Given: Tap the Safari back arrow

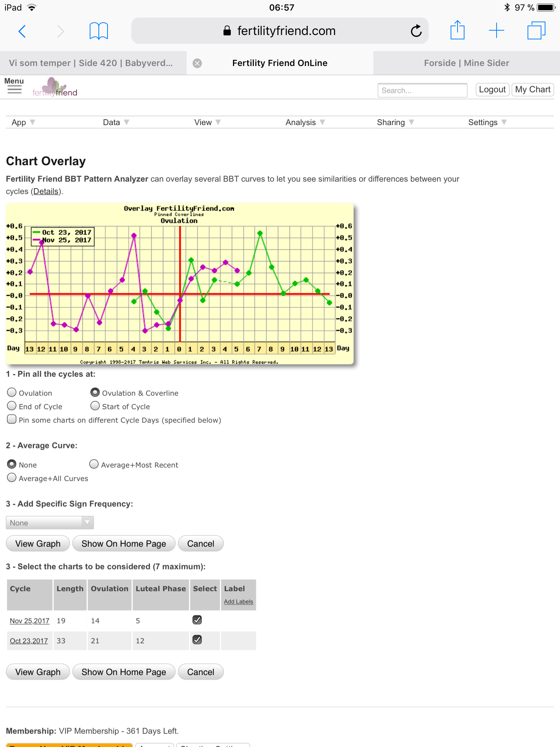Looking at the screenshot, I should tap(22, 31).
